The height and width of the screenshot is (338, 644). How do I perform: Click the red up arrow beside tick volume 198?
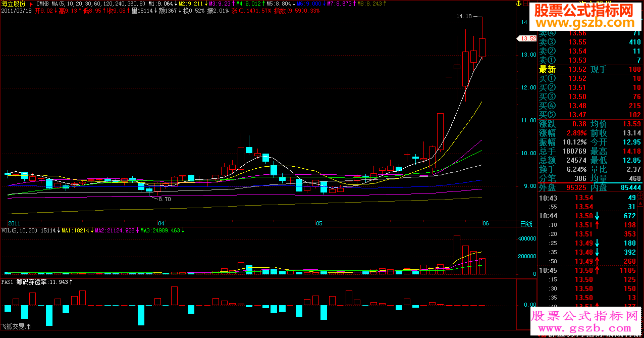click(x=597, y=225)
